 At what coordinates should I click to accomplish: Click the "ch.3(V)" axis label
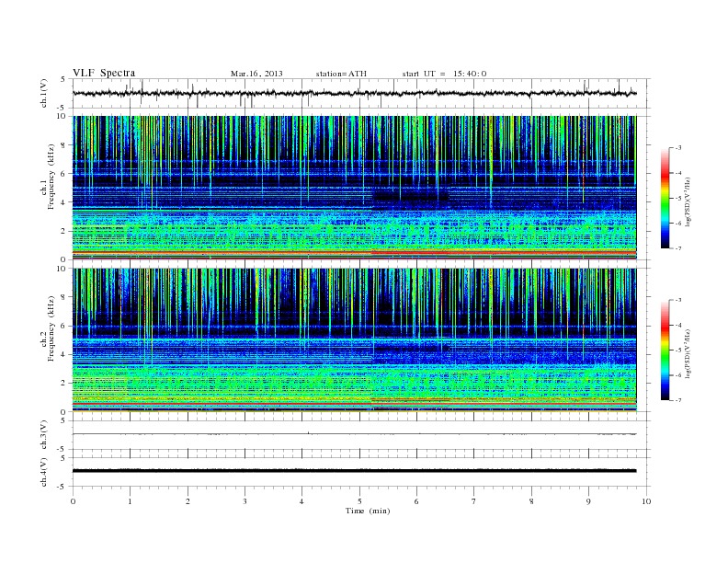pyautogui.click(x=44, y=435)
